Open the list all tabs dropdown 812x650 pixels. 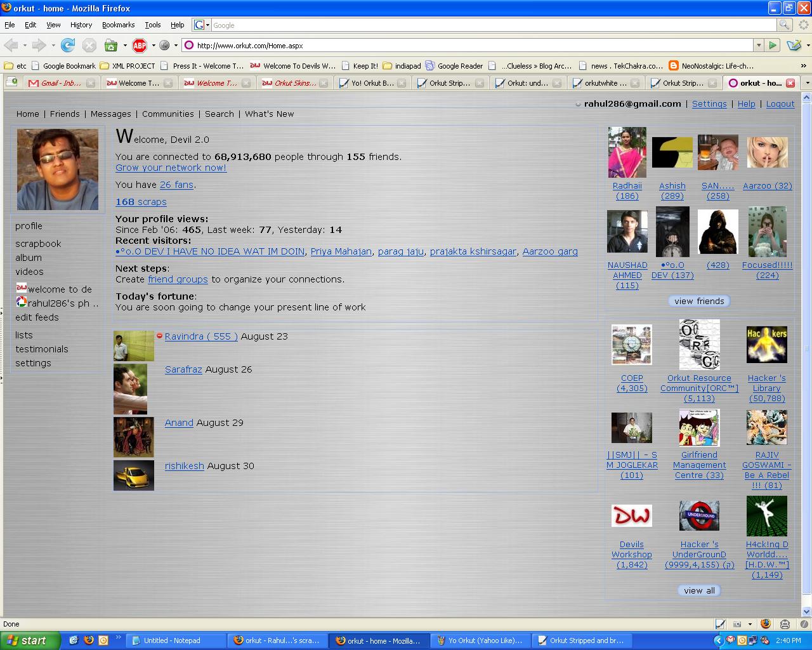(807, 83)
